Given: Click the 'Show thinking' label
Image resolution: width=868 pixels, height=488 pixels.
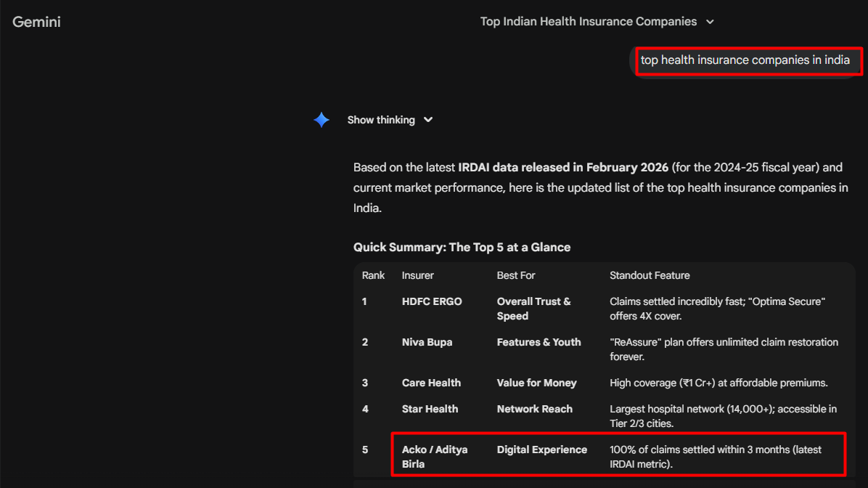Looking at the screenshot, I should 381,120.
